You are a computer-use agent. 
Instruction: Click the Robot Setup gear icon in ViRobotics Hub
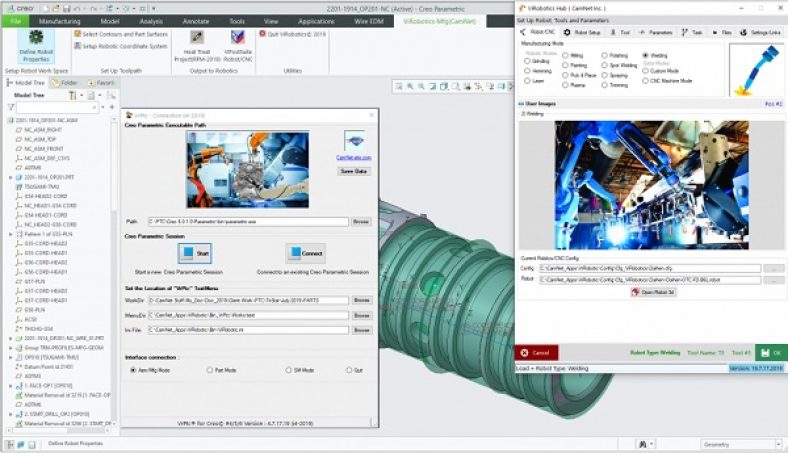click(x=567, y=32)
